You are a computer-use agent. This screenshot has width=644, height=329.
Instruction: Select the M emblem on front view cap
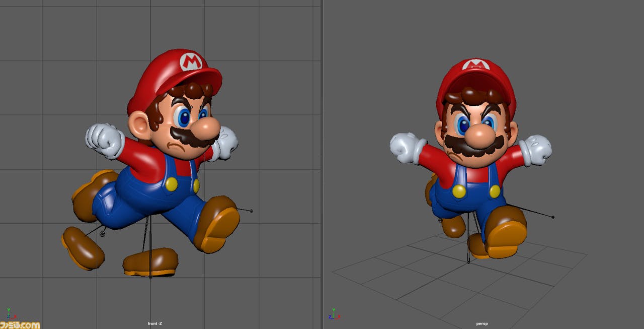pyautogui.click(x=191, y=61)
